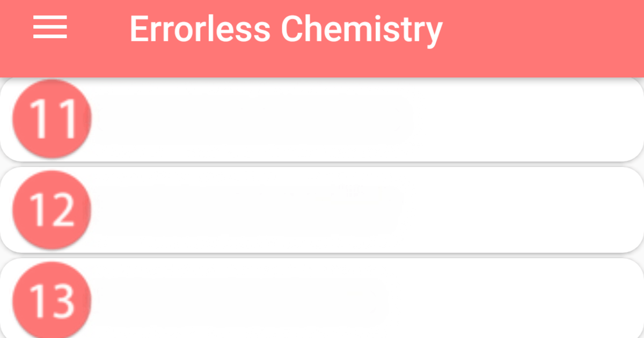Click the blank label area of chapter 12

pos(241,209)
